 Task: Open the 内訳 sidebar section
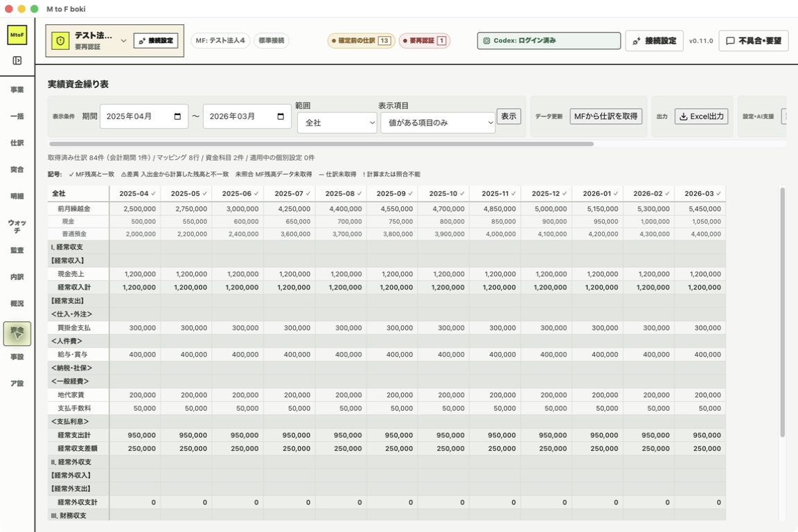pyautogui.click(x=17, y=277)
